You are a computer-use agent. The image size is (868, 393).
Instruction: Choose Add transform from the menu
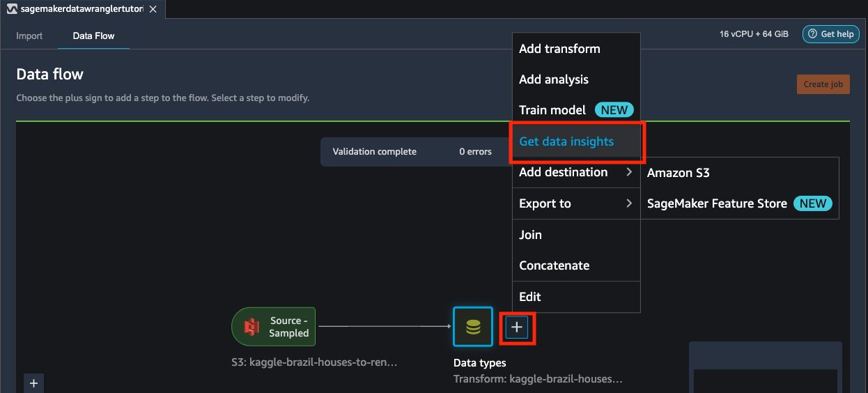pyautogui.click(x=576, y=49)
